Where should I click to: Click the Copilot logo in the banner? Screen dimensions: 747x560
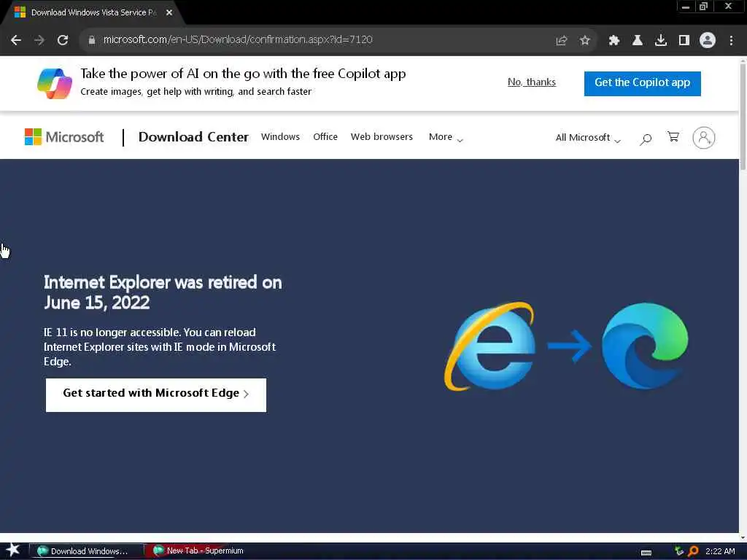[55, 83]
